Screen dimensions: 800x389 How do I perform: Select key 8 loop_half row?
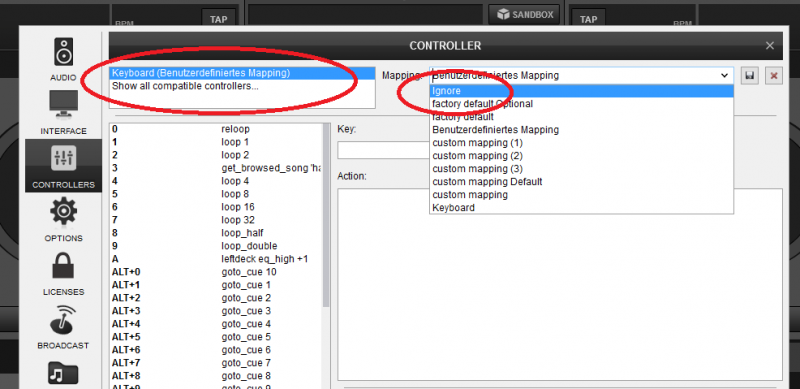(x=216, y=233)
